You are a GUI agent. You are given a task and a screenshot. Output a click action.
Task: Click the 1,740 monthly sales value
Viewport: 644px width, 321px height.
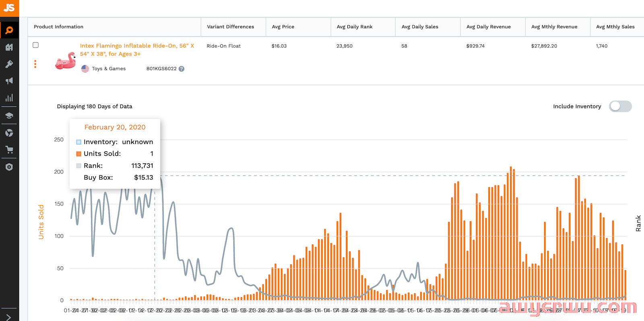coord(602,46)
